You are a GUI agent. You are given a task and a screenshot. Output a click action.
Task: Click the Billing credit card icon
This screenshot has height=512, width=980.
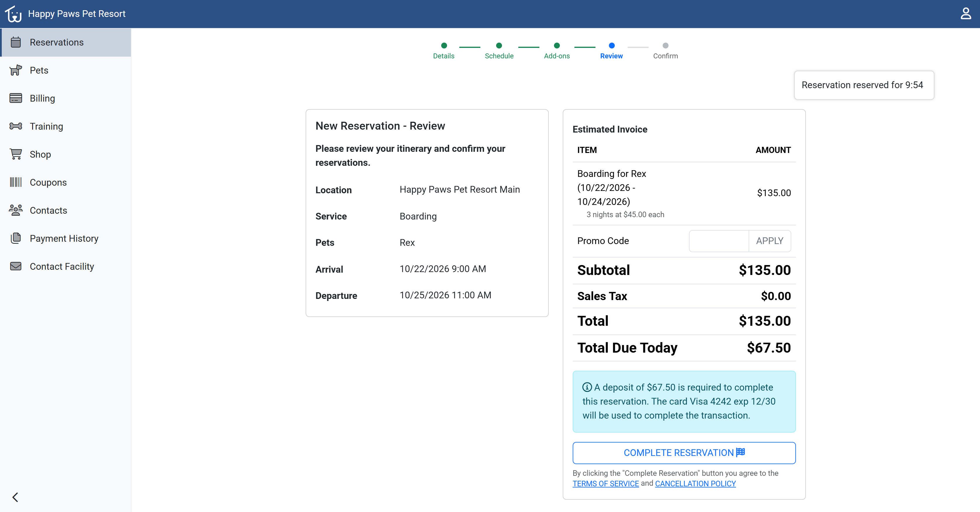tap(15, 98)
